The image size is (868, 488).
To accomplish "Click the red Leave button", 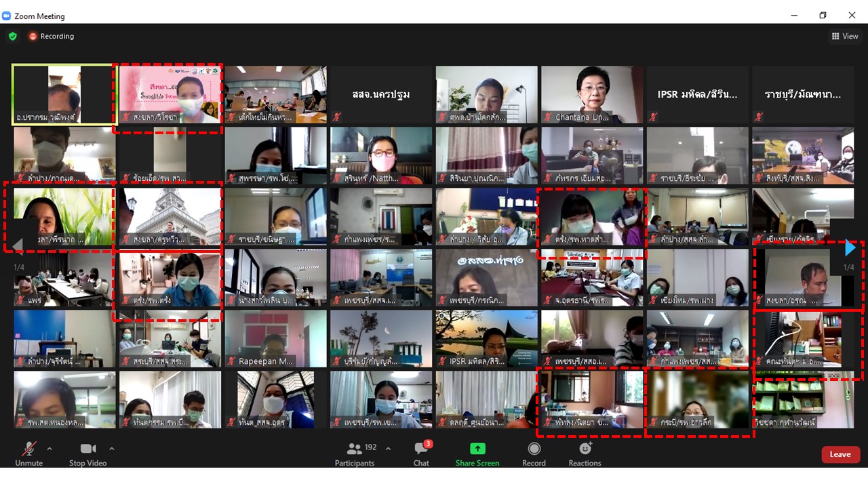I will tap(840, 454).
